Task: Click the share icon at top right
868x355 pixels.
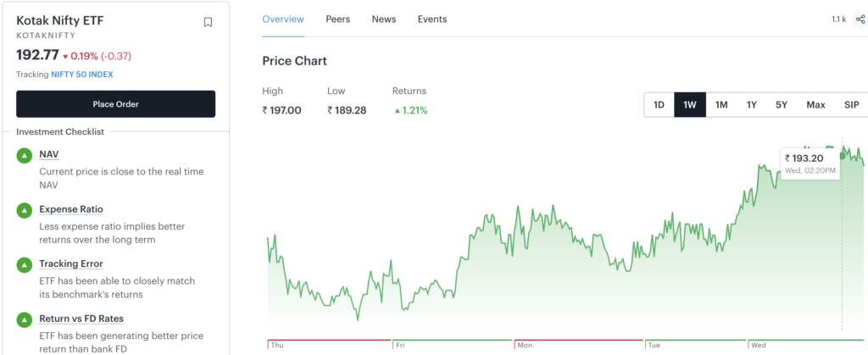Action: pos(860,19)
